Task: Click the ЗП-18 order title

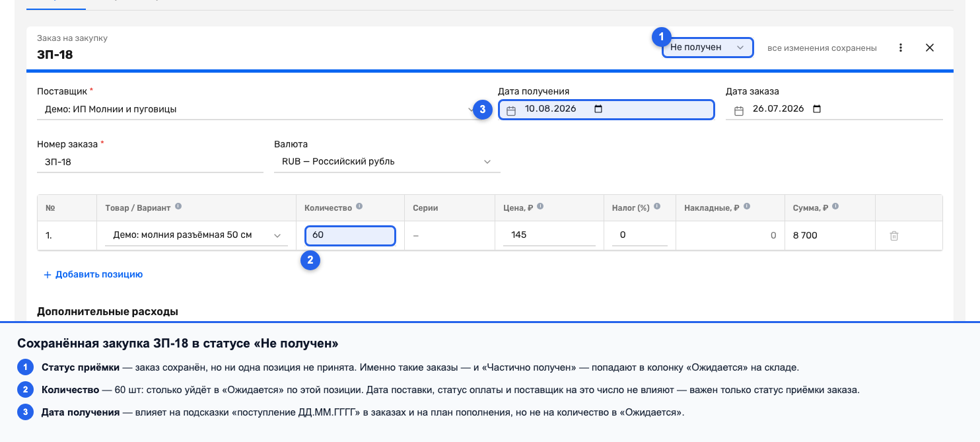Action: click(55, 54)
